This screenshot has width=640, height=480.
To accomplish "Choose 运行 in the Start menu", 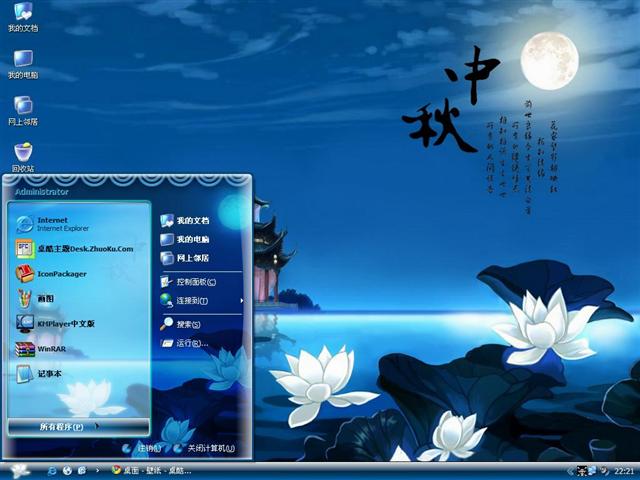I will click(x=190, y=343).
